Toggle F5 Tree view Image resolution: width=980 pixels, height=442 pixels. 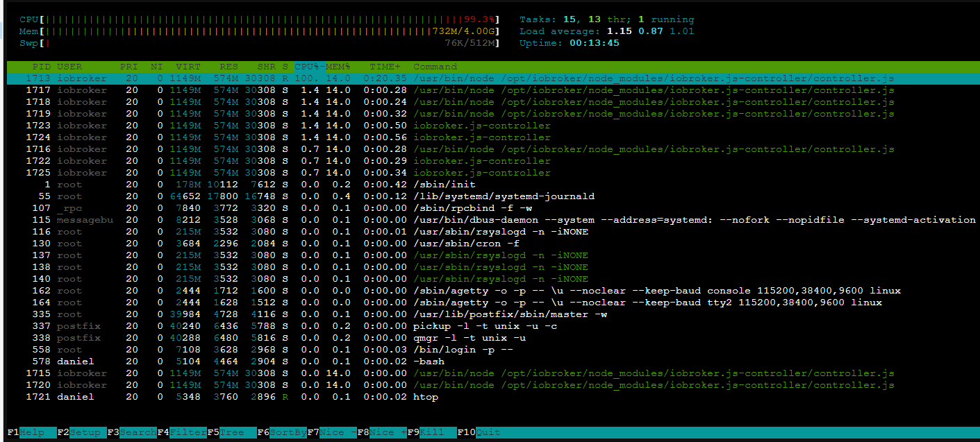click(232, 432)
